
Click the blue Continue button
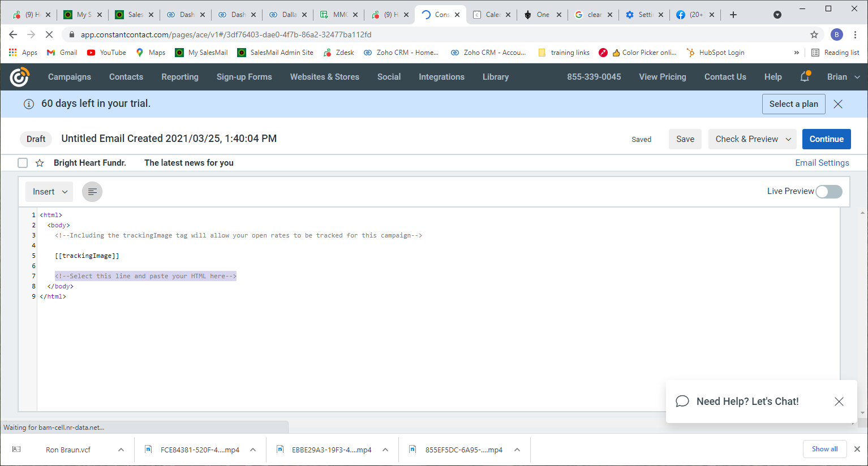click(826, 139)
